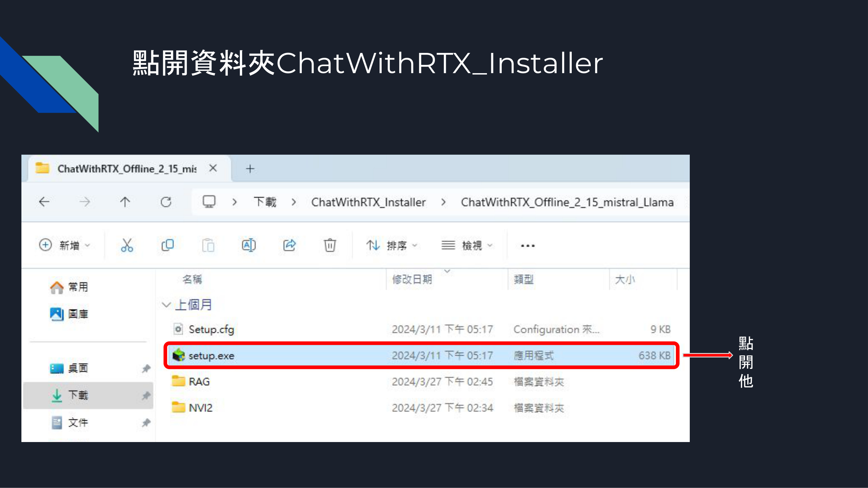Click the Cut scissors icon
Screen dimensions: 868x488
127,245
